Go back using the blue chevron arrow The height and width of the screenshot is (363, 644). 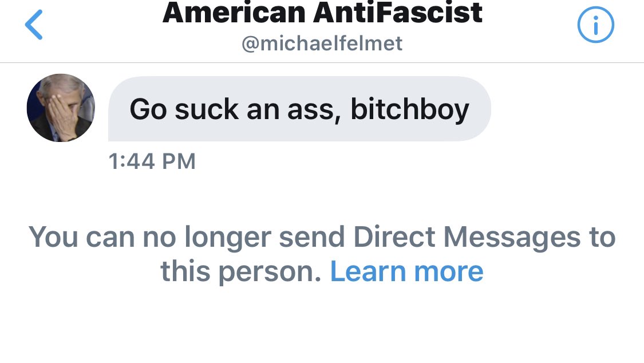(34, 25)
